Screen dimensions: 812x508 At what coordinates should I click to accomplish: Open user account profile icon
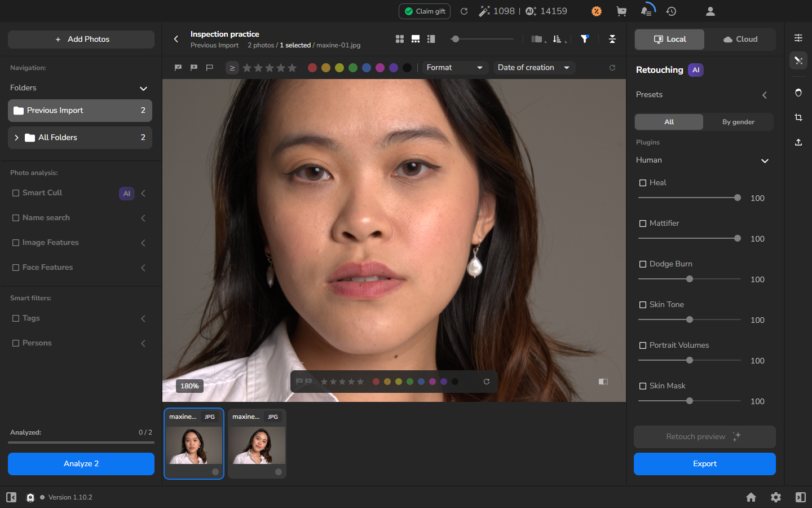[x=710, y=11]
